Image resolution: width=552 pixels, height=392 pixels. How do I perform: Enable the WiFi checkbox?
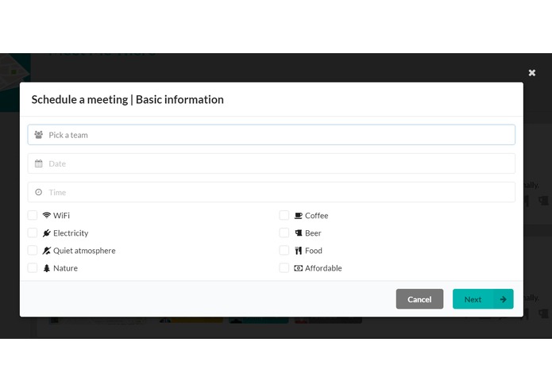33,215
